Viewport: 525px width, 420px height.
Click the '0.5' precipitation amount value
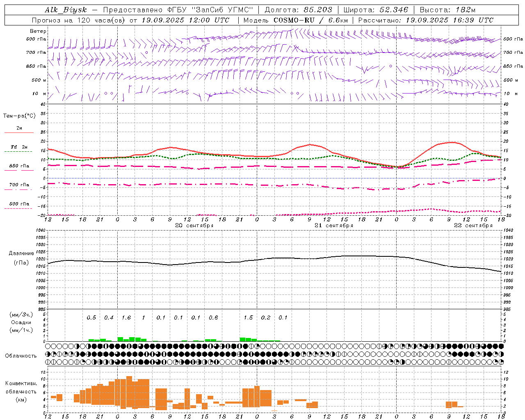(x=91, y=317)
